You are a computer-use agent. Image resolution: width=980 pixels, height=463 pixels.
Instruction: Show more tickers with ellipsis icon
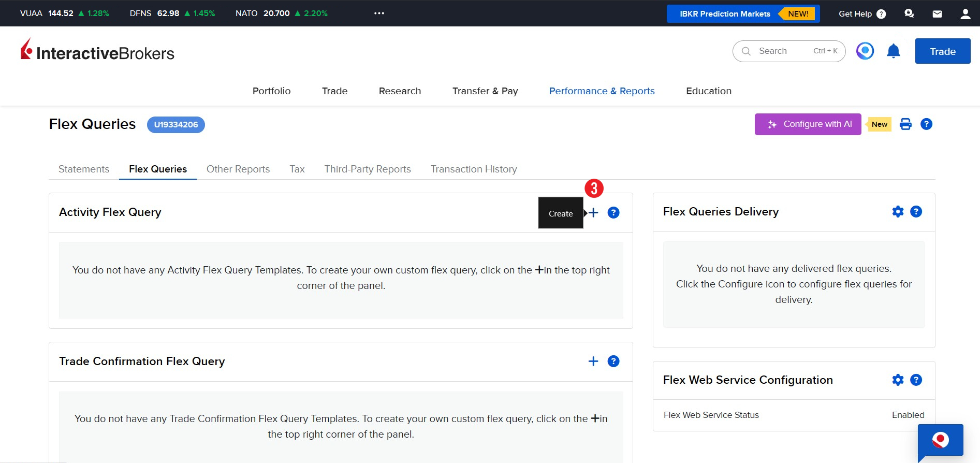[x=379, y=13]
